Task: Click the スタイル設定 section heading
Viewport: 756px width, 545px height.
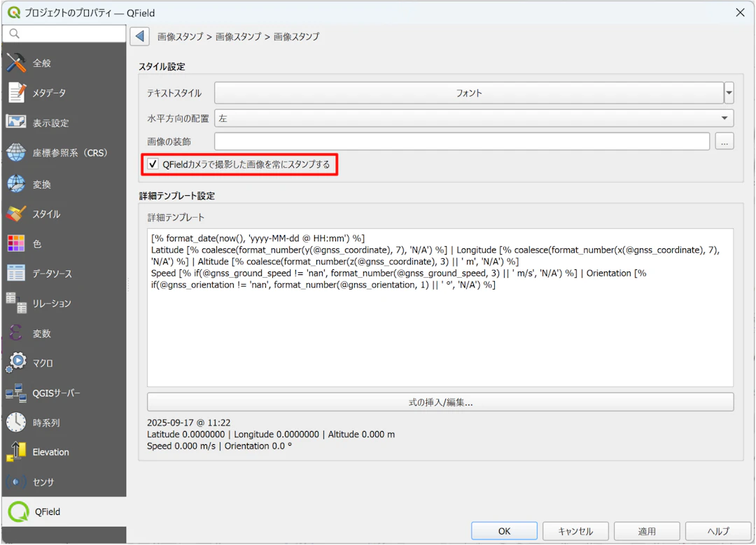Action: point(162,66)
